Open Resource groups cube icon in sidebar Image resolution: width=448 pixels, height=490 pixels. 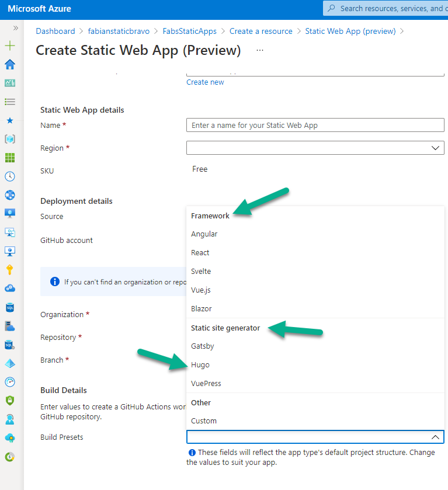click(x=10, y=139)
